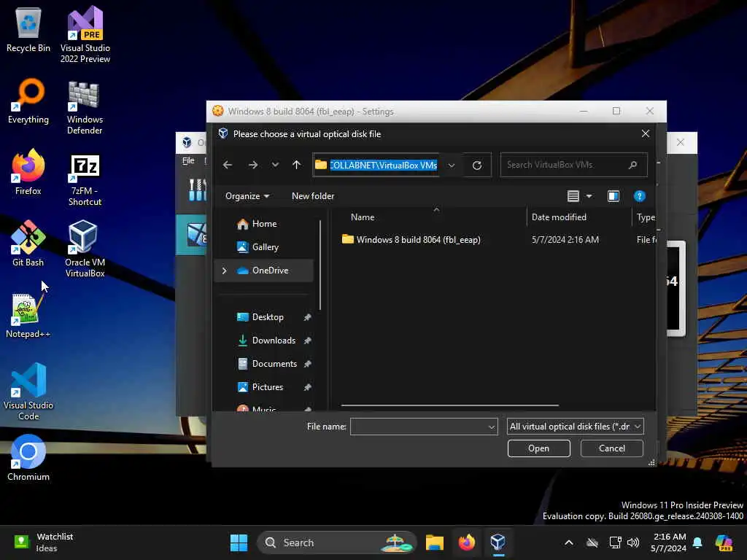Open Visual Studio Code desktop shortcut
This screenshot has width=747, height=560.
coord(28,392)
